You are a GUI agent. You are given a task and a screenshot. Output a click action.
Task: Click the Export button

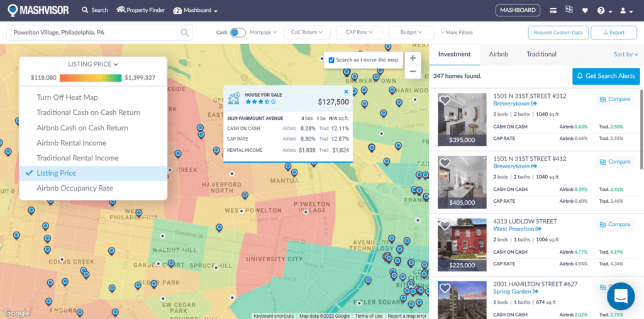coord(613,33)
